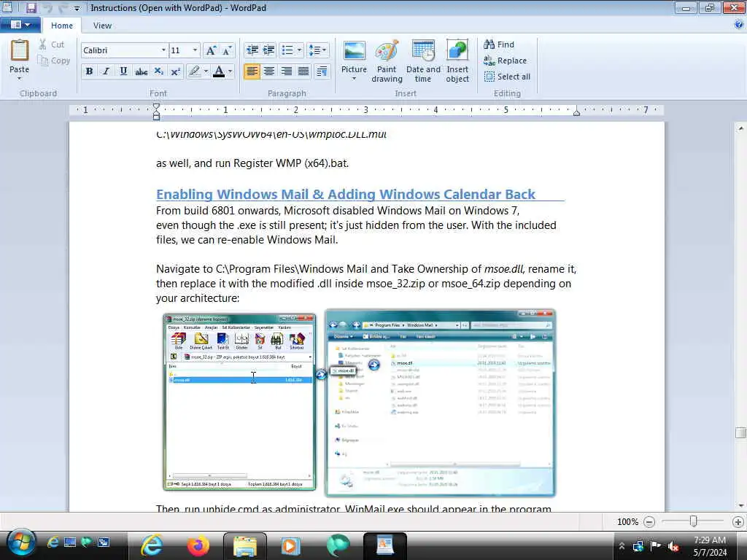Toggle underline formatting
The height and width of the screenshot is (560, 747).
click(123, 71)
